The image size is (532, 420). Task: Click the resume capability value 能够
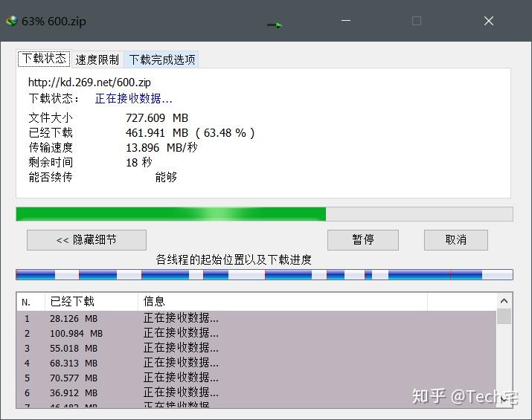pyautogui.click(x=166, y=177)
